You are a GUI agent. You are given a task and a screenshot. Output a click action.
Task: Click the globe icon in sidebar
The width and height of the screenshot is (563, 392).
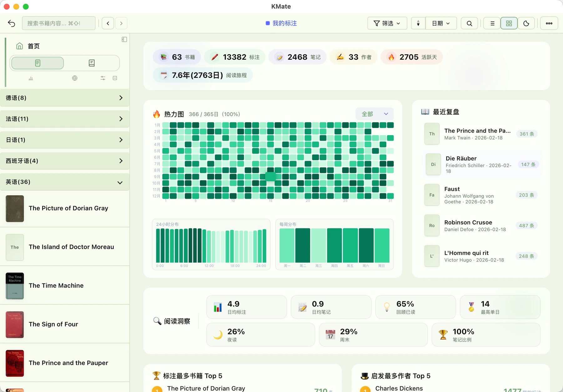tap(75, 78)
